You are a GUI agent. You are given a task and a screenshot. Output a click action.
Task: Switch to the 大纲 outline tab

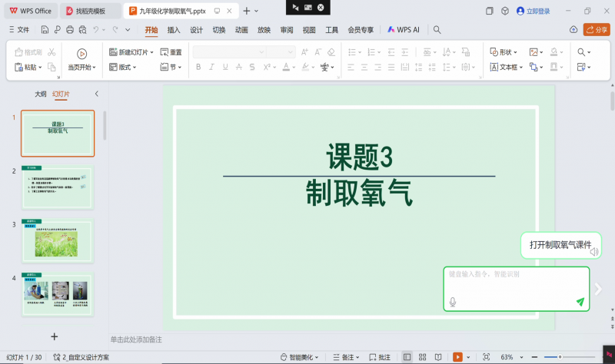(40, 94)
